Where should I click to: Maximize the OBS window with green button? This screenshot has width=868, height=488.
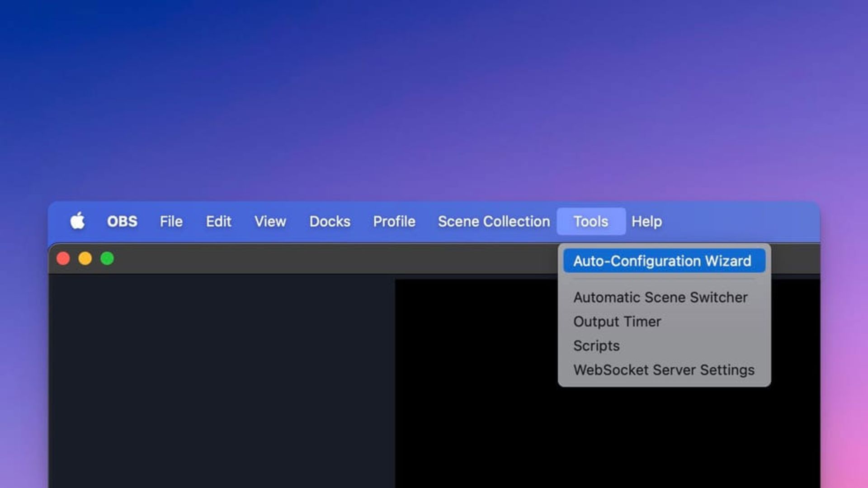[107, 259]
